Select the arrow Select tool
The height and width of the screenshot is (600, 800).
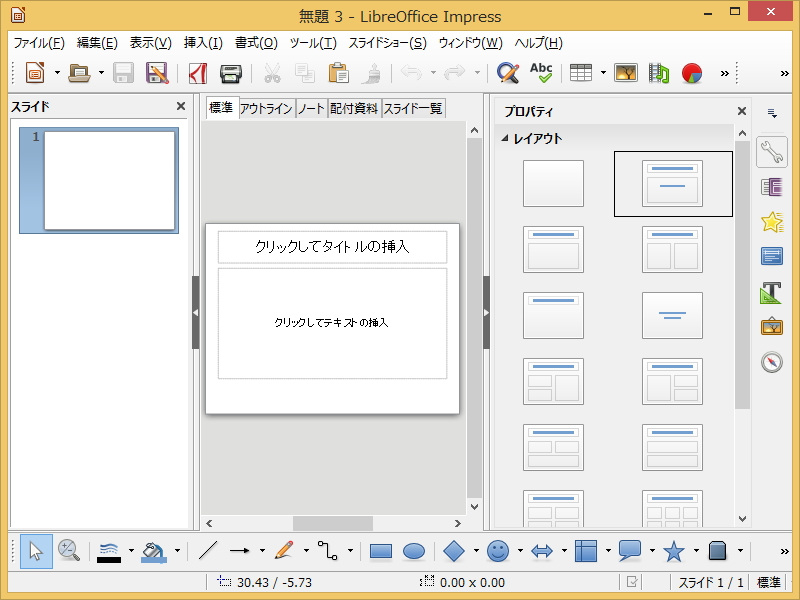tap(36, 551)
